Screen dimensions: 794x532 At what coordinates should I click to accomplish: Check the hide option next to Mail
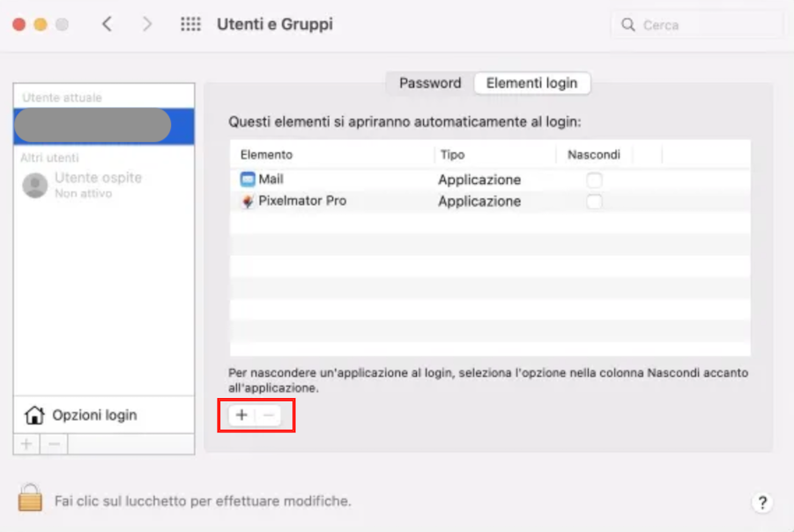pyautogui.click(x=595, y=178)
